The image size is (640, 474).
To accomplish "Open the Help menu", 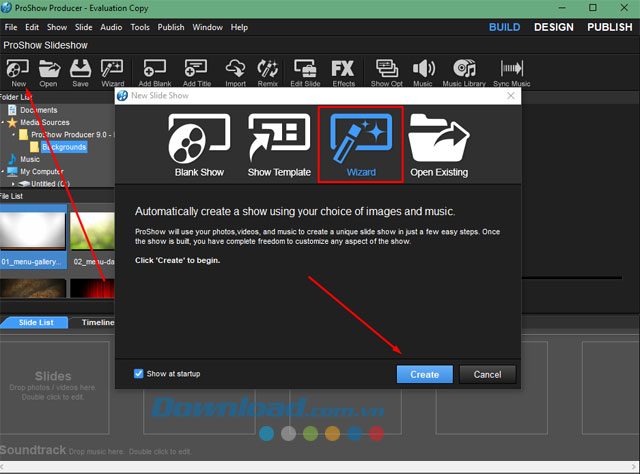I will click(x=239, y=27).
